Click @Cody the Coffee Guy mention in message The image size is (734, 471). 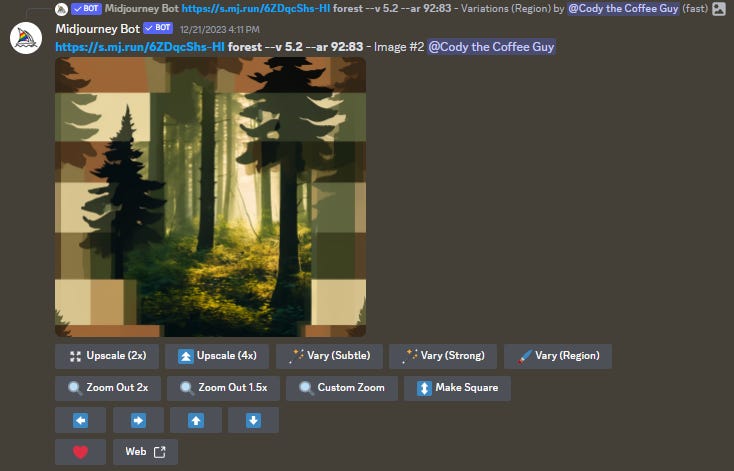491,47
